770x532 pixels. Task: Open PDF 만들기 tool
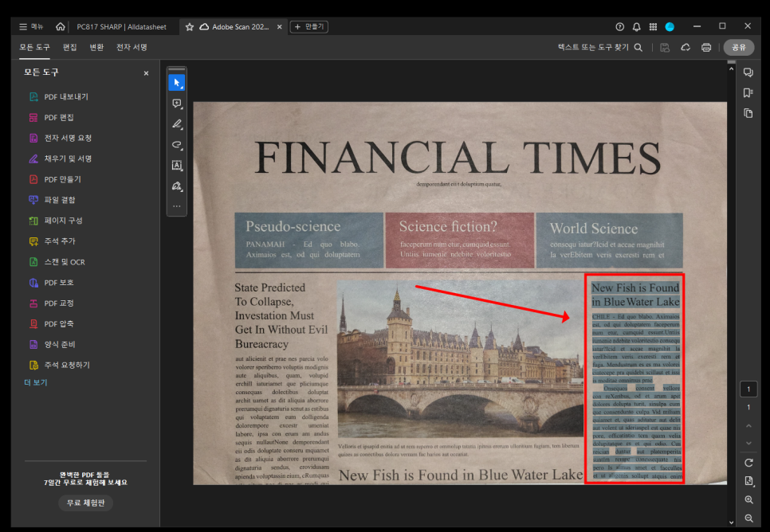point(55,179)
